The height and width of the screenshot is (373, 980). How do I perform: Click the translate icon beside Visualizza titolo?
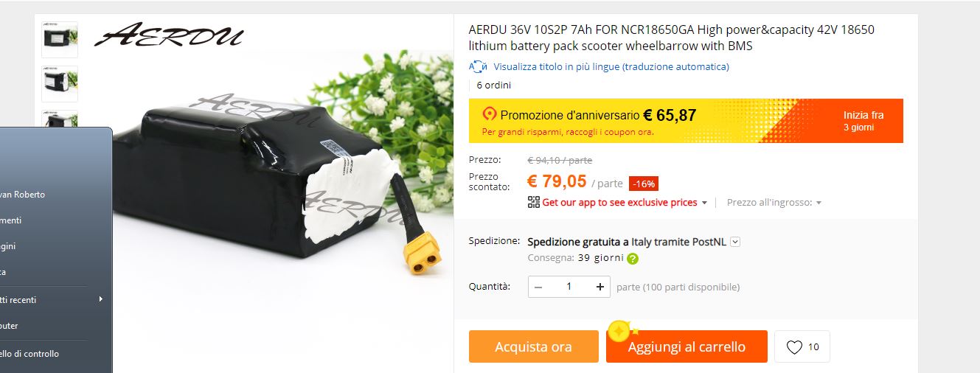(478, 67)
